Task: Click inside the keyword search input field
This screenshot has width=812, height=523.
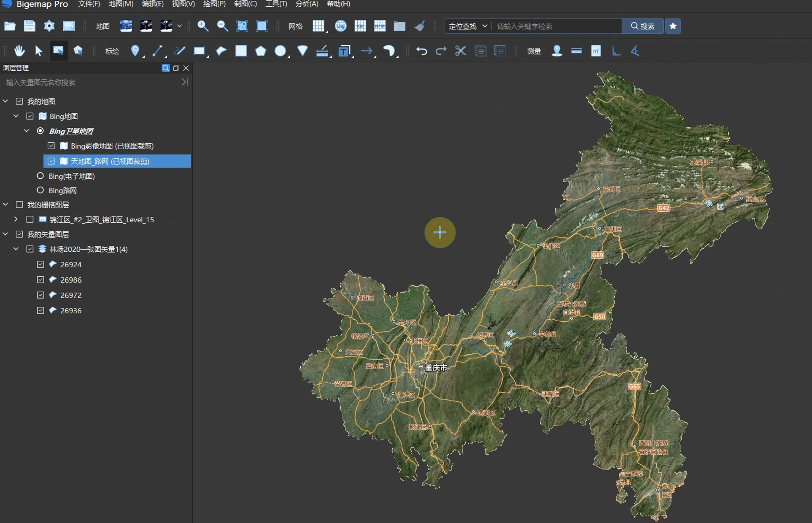Action: (x=556, y=26)
